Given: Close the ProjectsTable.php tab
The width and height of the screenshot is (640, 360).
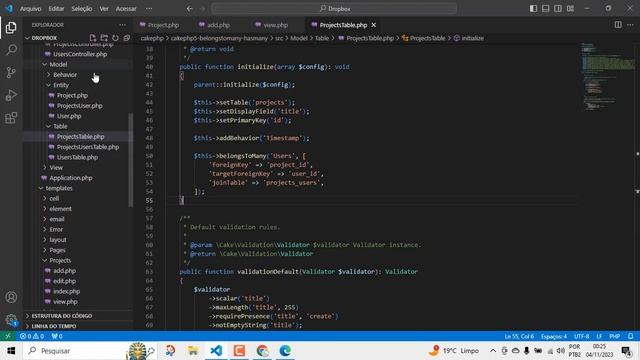Looking at the screenshot, I should point(373,25).
